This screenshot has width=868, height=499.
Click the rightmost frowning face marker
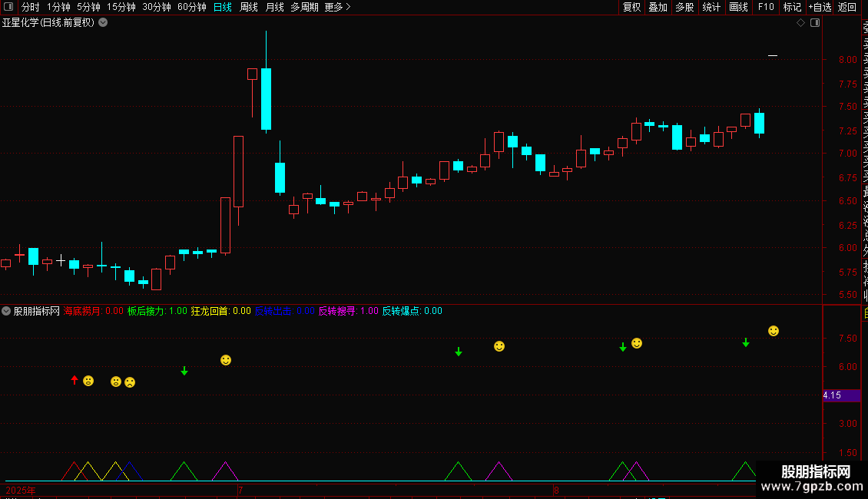(130, 382)
